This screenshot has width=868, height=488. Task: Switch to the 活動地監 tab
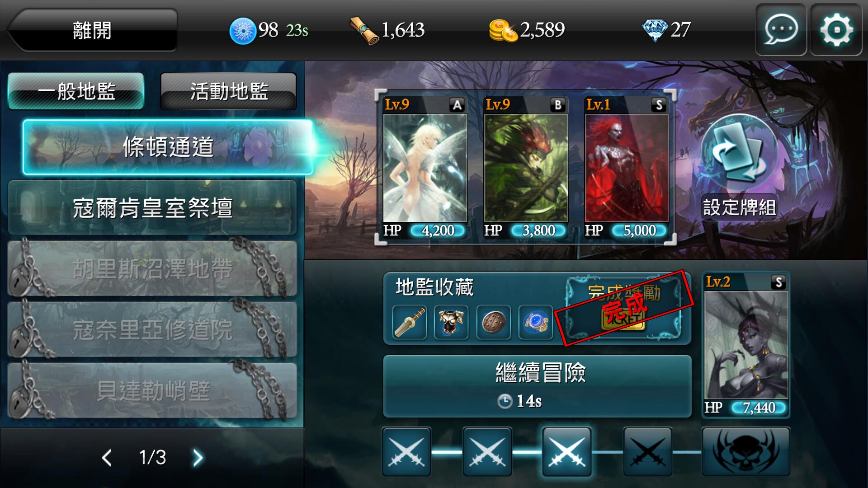point(229,91)
